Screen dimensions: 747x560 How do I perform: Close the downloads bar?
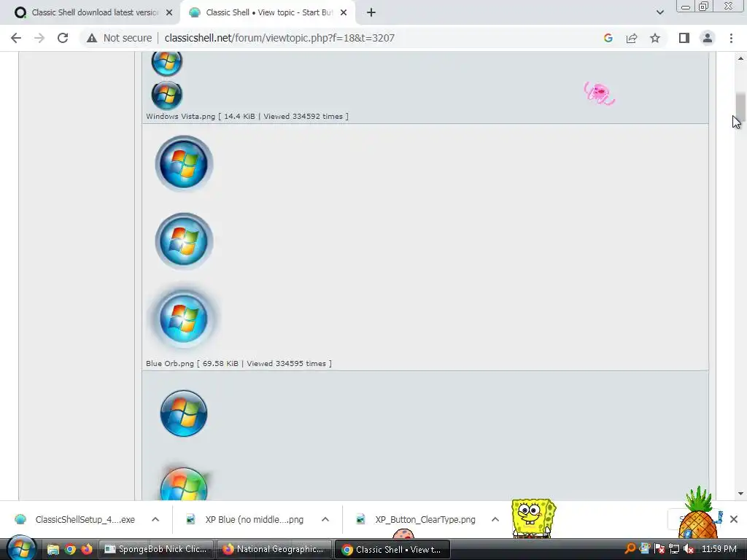(x=734, y=519)
